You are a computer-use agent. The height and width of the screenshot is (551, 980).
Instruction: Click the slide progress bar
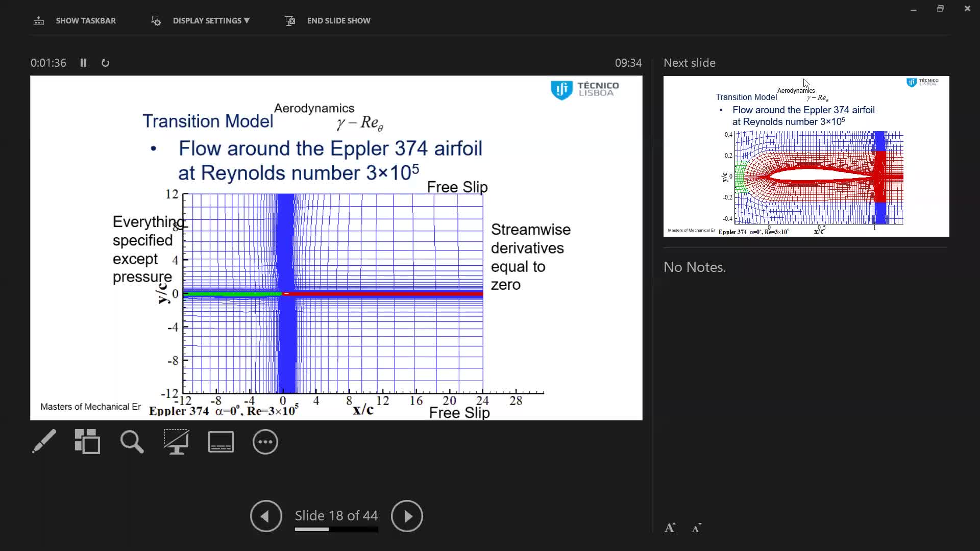pyautogui.click(x=336, y=530)
